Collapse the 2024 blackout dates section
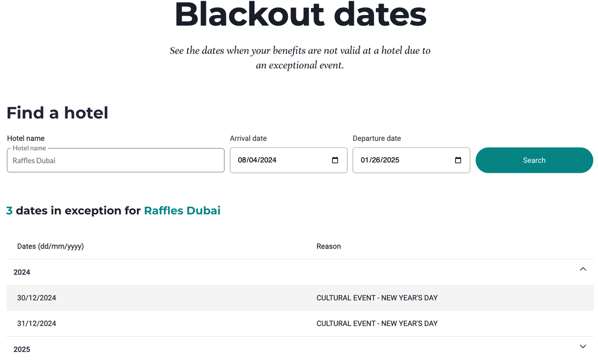598x364 pixels. point(583,269)
